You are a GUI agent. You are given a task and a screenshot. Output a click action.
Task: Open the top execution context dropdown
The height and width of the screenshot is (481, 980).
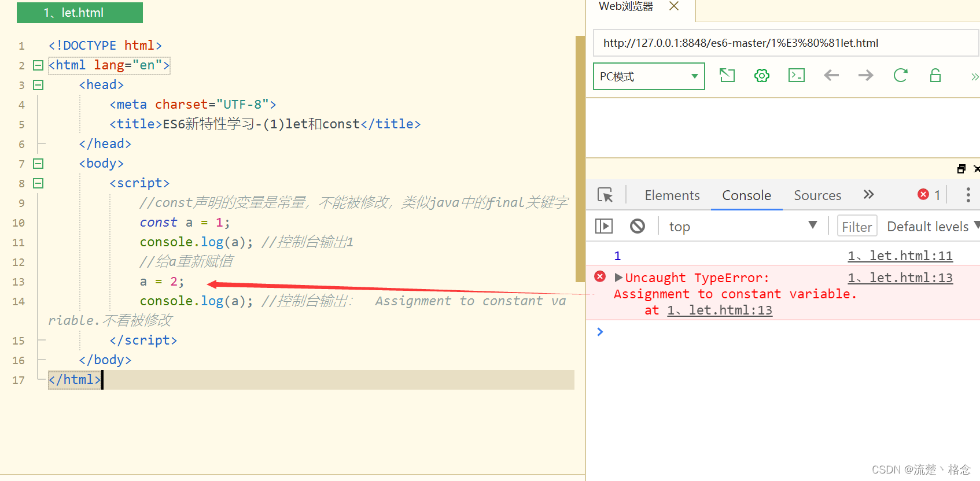click(743, 226)
